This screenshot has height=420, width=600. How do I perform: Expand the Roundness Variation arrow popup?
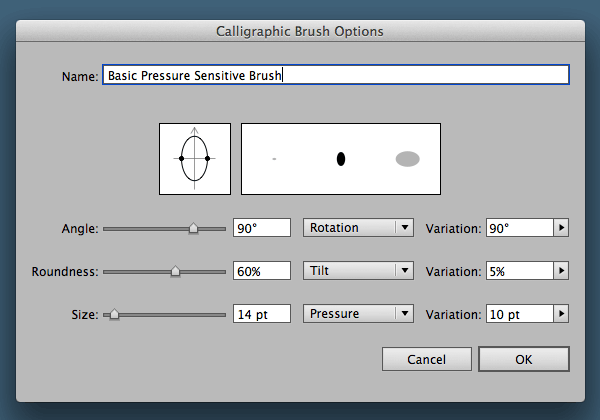point(561,271)
